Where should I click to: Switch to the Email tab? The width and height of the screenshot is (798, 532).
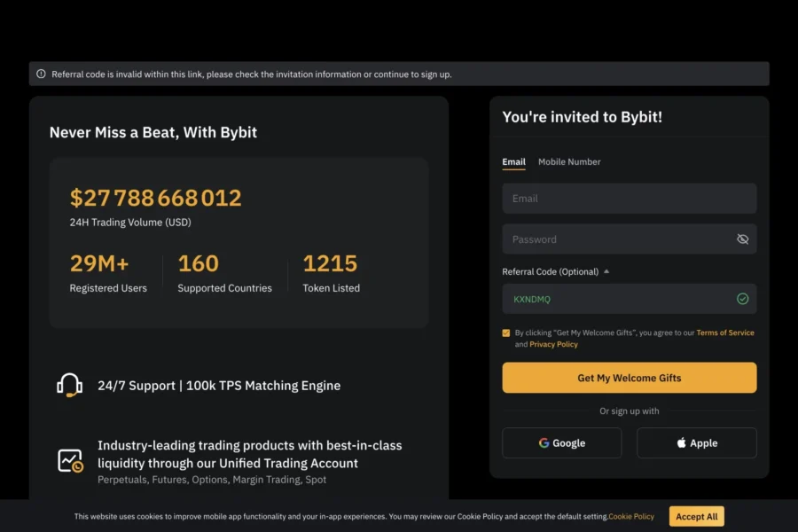(513, 162)
